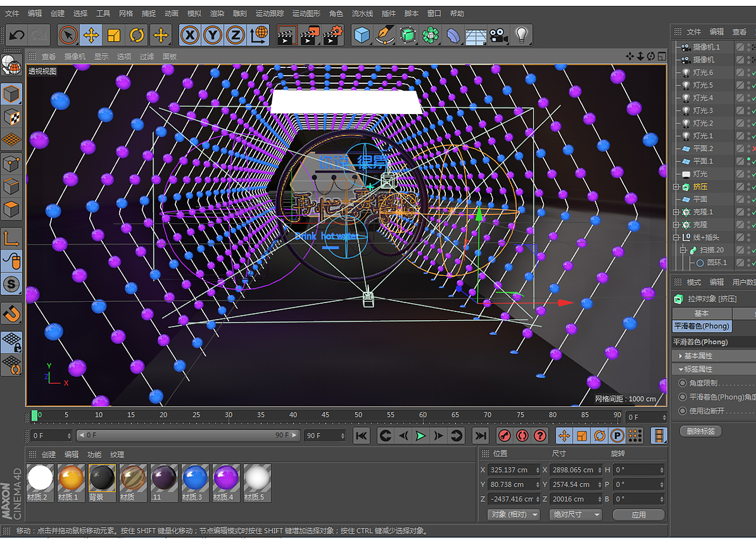This screenshot has height=547, width=756.
Task: Click the Undo arrow in the top toolbar
Action: [16, 35]
